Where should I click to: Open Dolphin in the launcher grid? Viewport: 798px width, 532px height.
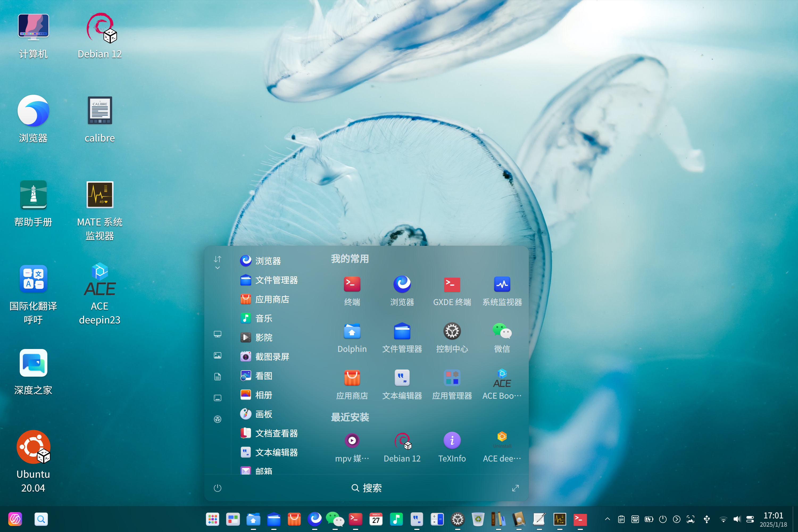point(352,332)
